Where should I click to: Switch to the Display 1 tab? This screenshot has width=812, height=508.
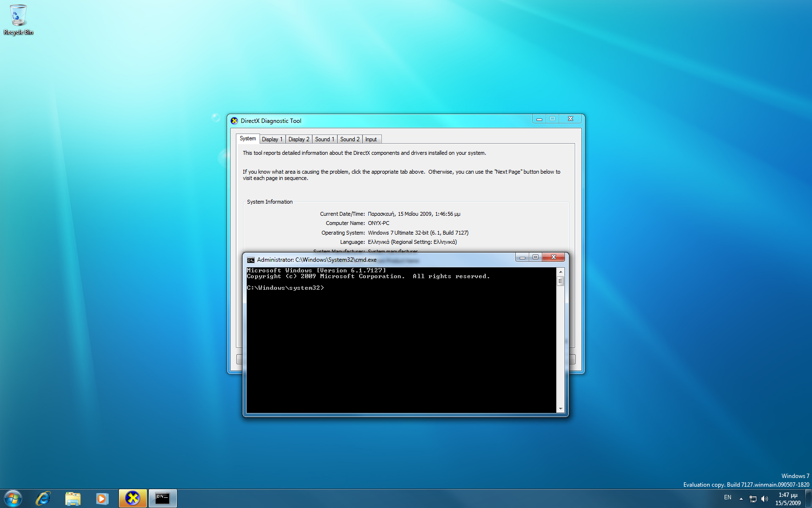pyautogui.click(x=272, y=139)
